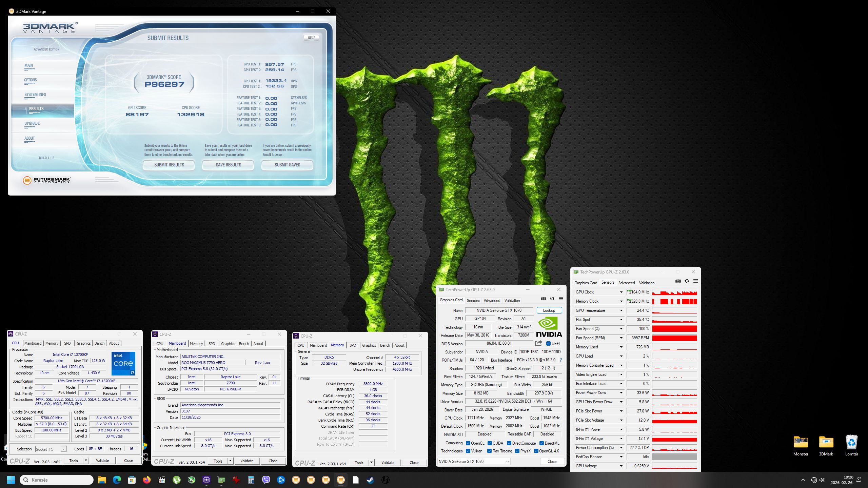Click GPU-Z screenshot camera icon in Graphics Card window

543,299
